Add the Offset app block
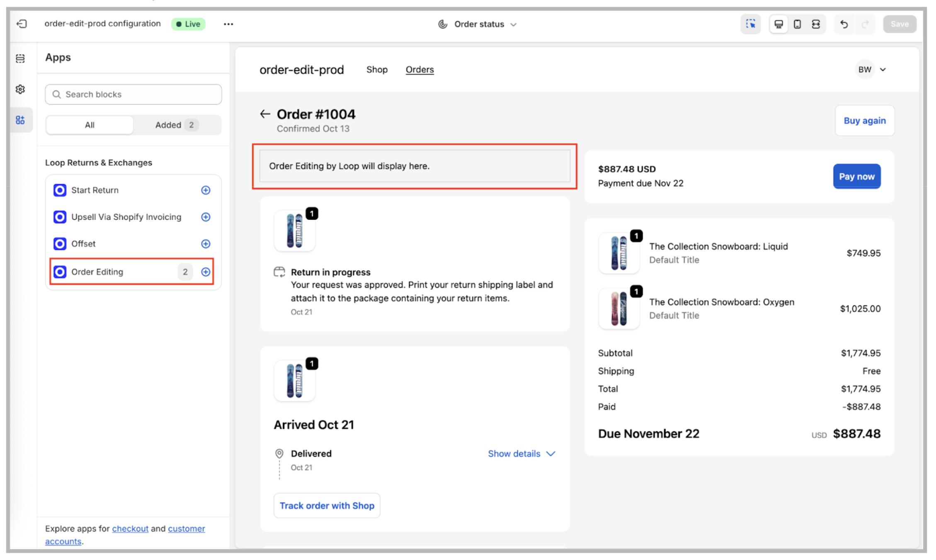The width and height of the screenshot is (936, 560). click(206, 244)
